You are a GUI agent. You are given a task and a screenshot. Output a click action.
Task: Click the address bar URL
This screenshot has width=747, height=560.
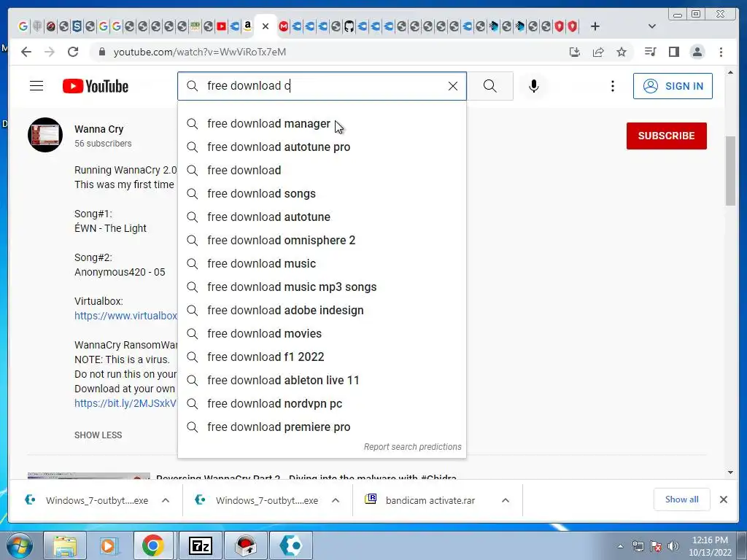click(x=200, y=52)
